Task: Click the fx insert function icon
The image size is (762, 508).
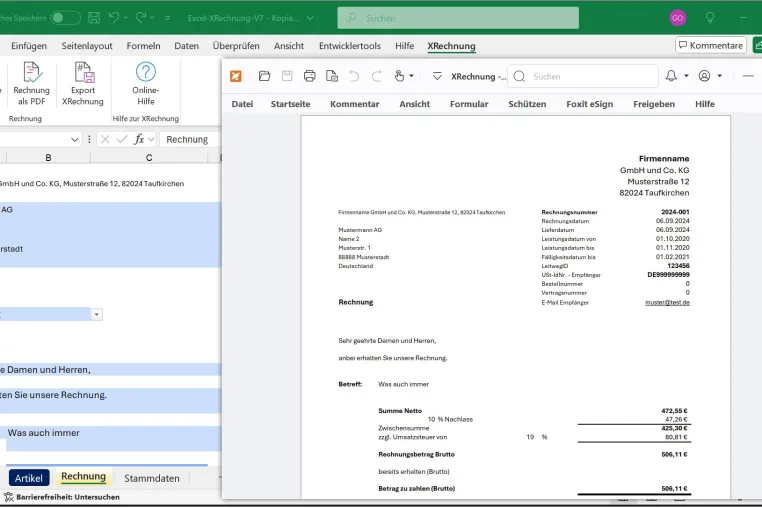Action: (139, 140)
